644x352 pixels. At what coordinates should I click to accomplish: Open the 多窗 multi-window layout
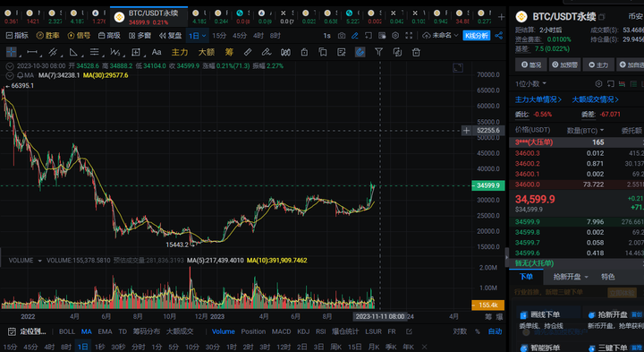coord(140,36)
